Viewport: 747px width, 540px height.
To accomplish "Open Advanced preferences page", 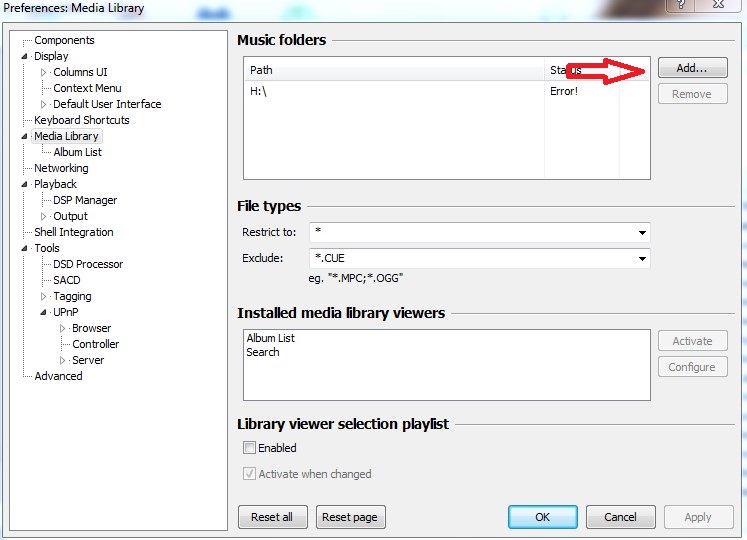I will tap(59, 376).
